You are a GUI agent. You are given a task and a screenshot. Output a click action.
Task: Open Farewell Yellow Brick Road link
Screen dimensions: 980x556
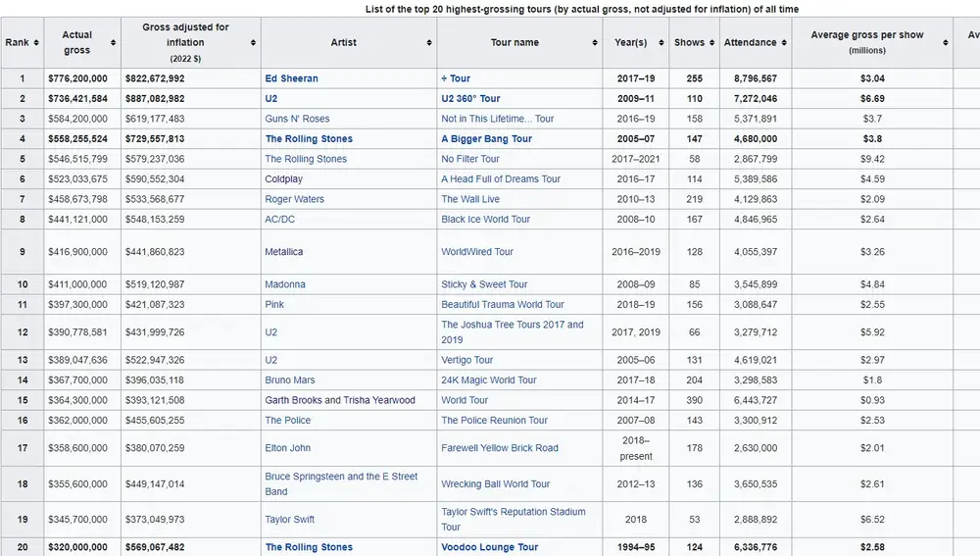click(x=500, y=448)
